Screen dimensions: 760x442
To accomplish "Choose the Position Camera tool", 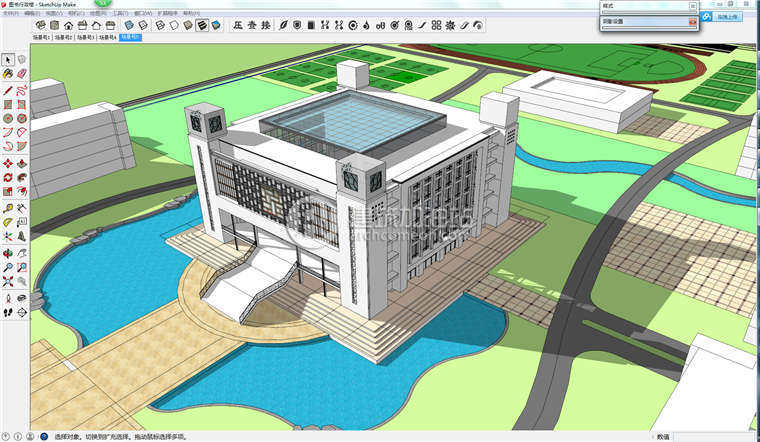I will tap(8, 298).
